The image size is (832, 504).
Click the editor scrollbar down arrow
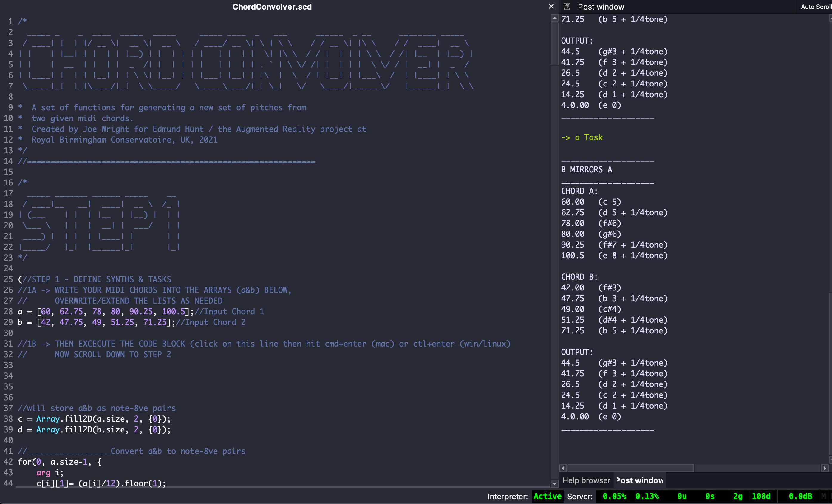[x=554, y=483]
